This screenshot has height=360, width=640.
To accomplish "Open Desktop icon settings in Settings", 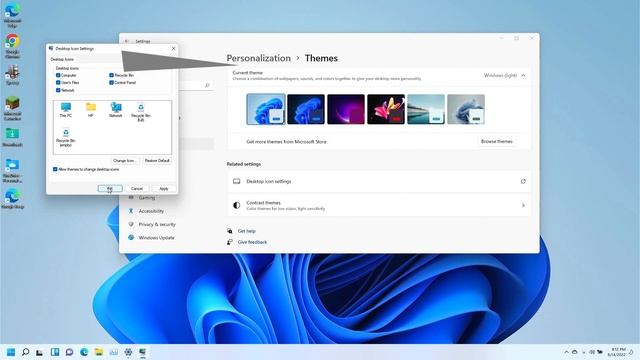I will pyautogui.click(x=379, y=181).
